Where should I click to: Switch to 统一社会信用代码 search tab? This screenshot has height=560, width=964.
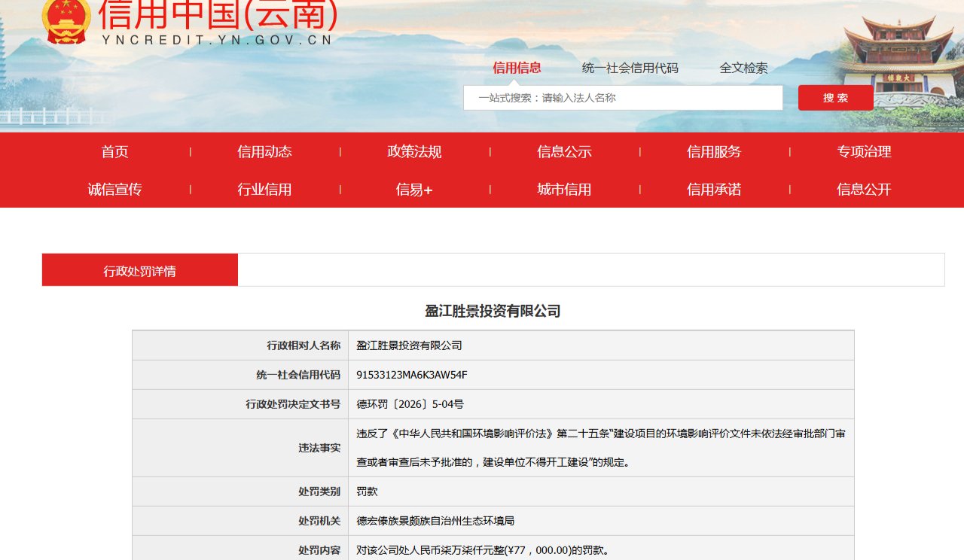click(x=630, y=68)
